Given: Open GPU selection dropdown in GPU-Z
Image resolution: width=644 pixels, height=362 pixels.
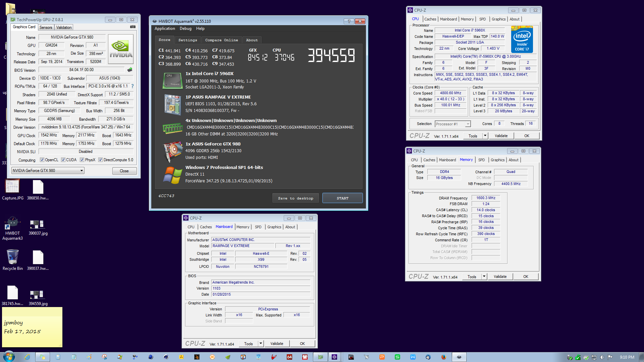Looking at the screenshot, I should [x=48, y=171].
